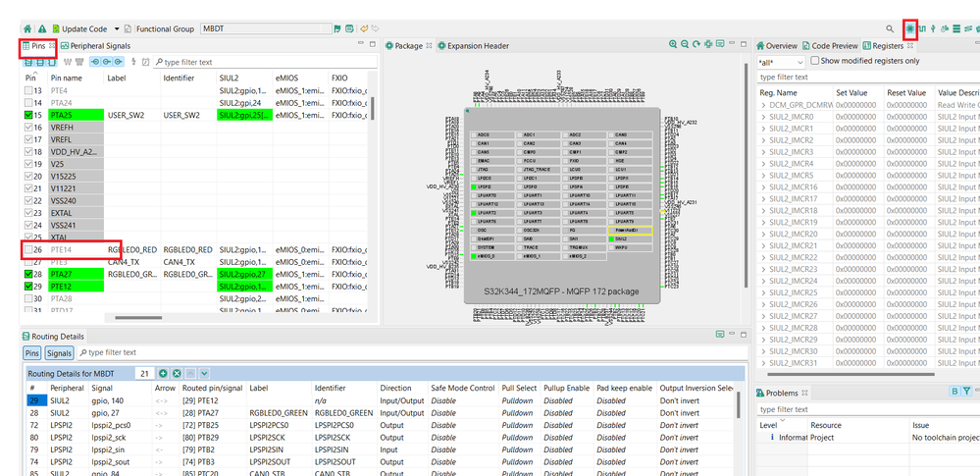This screenshot has height=476, width=980.
Task: Open the warning triangle icon in toolbar
Action: point(42,28)
